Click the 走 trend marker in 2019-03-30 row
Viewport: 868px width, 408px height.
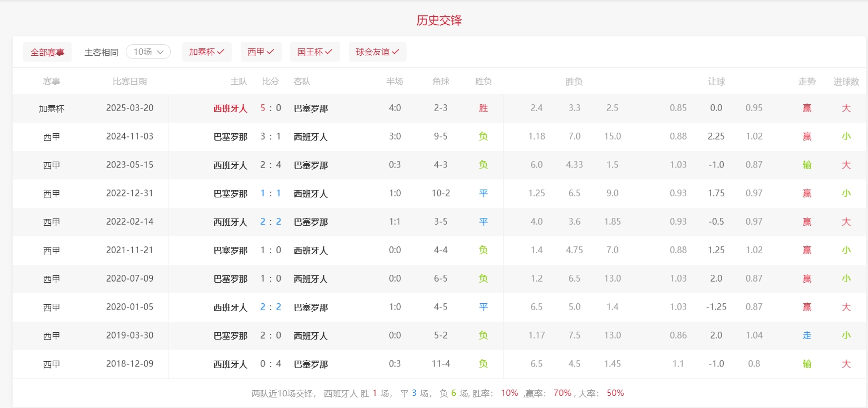click(x=807, y=336)
